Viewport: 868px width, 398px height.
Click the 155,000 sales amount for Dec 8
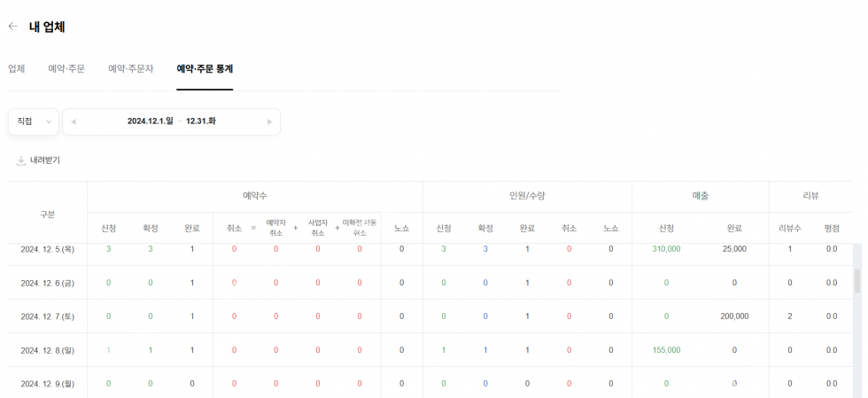click(x=666, y=350)
